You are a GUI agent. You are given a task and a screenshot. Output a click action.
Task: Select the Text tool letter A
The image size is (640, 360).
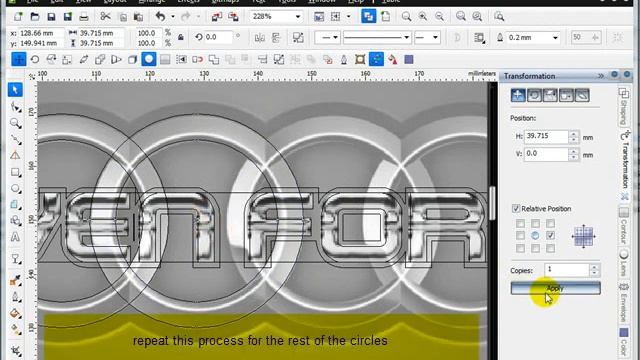pyautogui.click(x=16, y=237)
